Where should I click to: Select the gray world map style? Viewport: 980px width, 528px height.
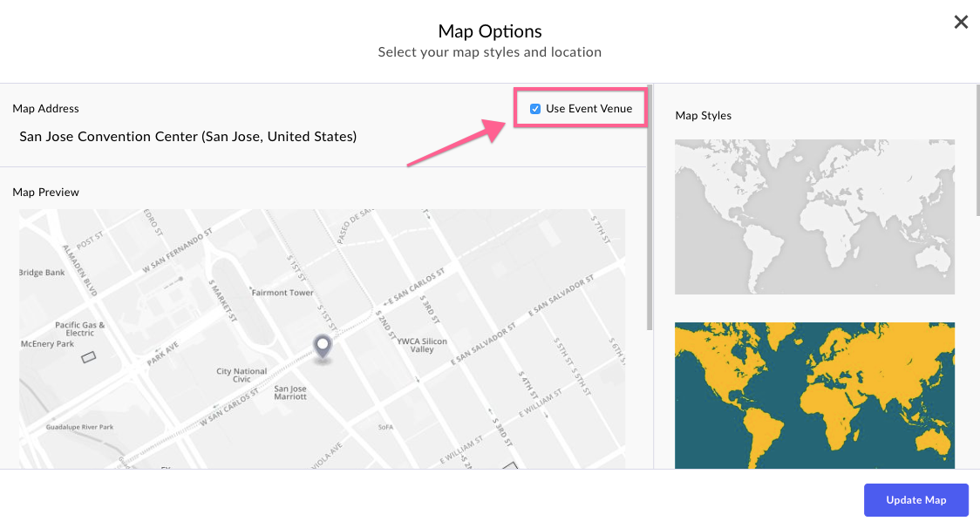[x=814, y=217]
